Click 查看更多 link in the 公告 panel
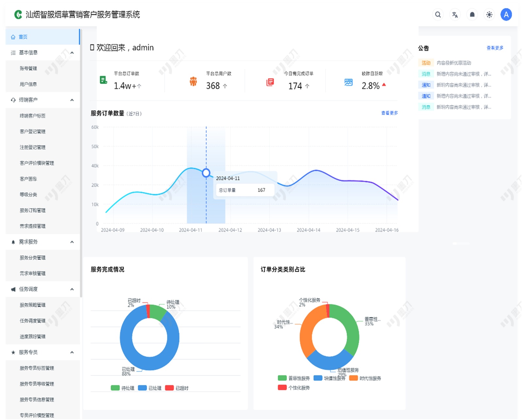This screenshot has width=523, height=420. 495,48
